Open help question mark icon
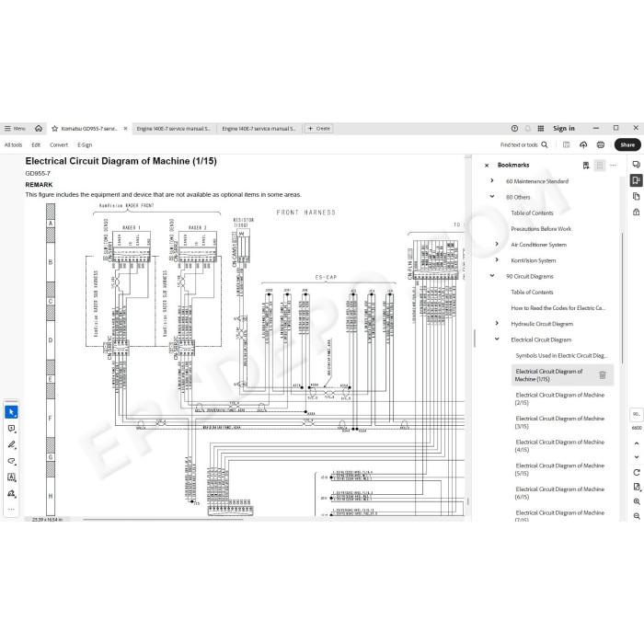Screen dimensions: 644x644 tap(514, 129)
